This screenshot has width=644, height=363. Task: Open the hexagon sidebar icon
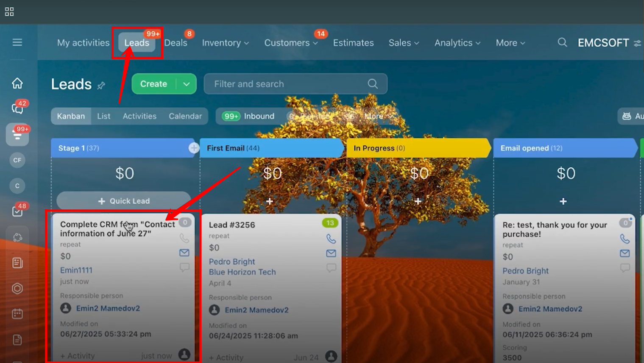tap(17, 288)
